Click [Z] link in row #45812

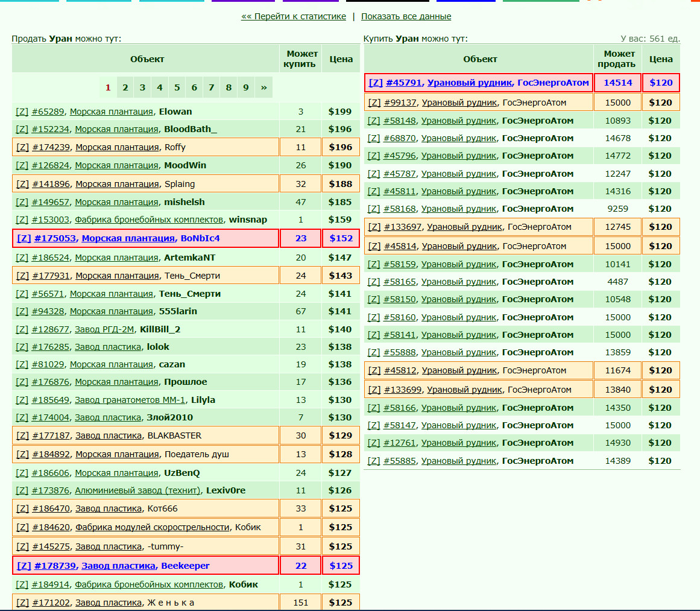pyautogui.click(x=374, y=371)
